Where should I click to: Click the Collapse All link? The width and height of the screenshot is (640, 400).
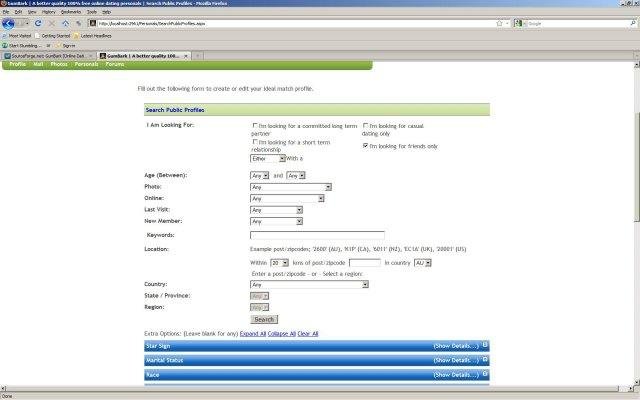click(x=282, y=334)
